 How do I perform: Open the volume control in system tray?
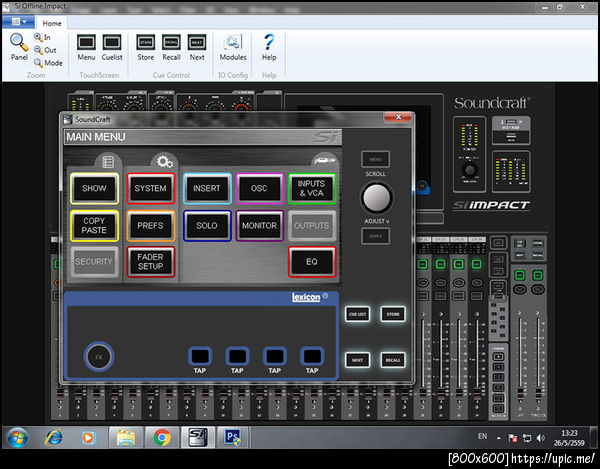tap(541, 438)
